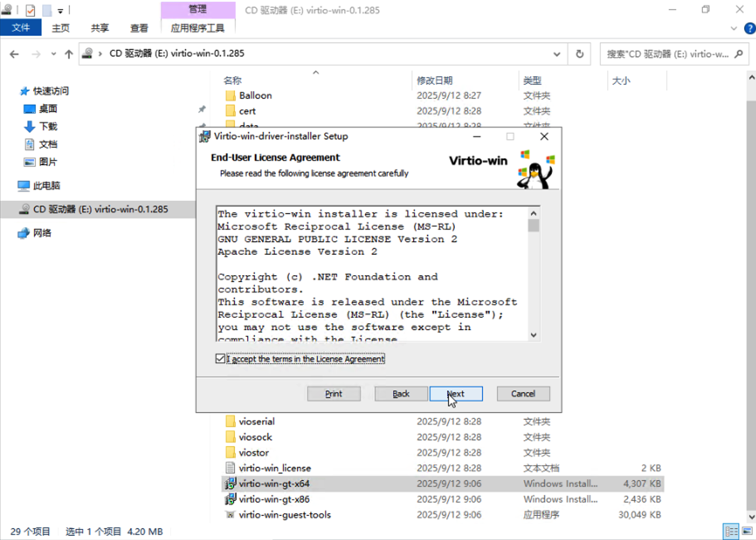Switch to details view icon in the status bar
The width and height of the screenshot is (756, 540).
pyautogui.click(x=731, y=531)
